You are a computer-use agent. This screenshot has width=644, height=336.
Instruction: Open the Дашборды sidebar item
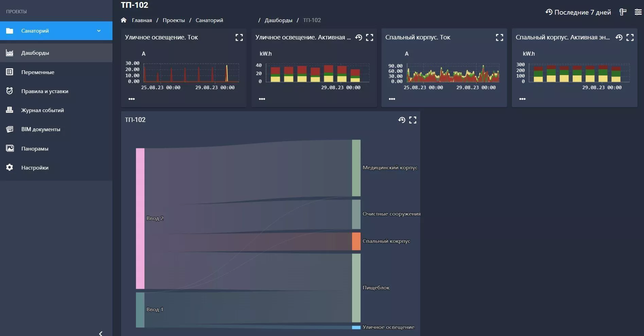click(x=56, y=53)
